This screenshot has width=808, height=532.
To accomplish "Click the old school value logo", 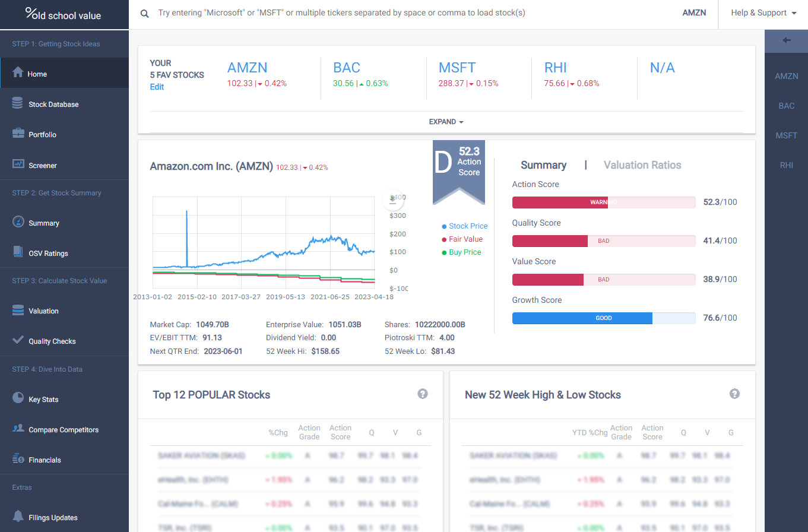I will coord(64,14).
